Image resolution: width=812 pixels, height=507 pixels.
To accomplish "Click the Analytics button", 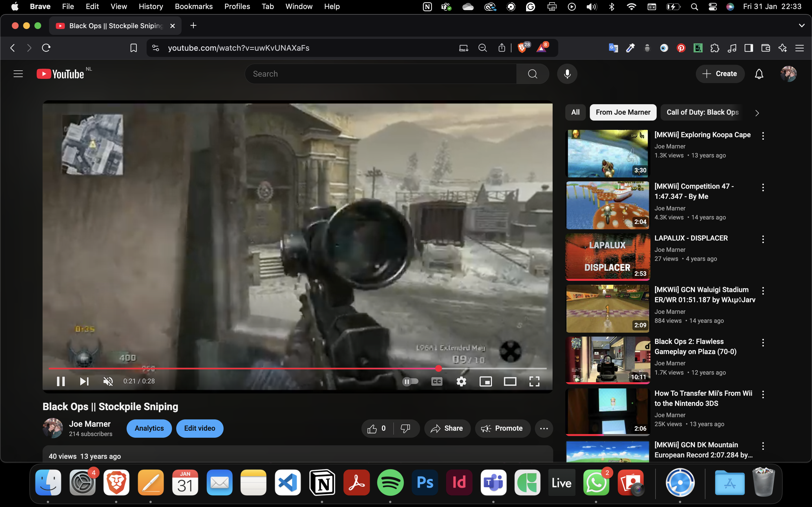I will click(149, 428).
